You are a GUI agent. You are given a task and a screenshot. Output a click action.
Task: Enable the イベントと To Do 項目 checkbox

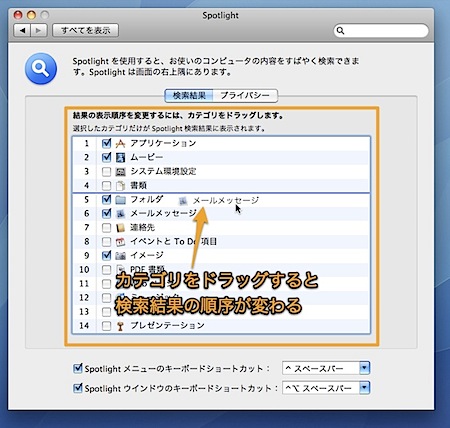coord(106,242)
